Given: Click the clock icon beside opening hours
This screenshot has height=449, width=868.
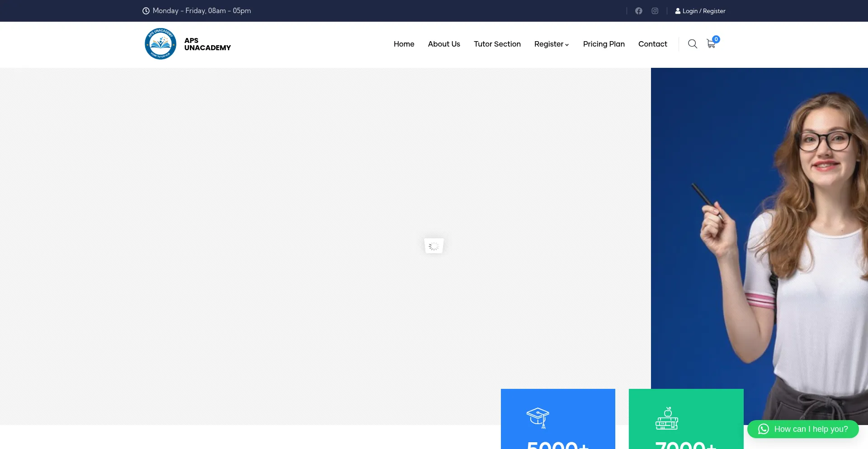Looking at the screenshot, I should coord(146,11).
